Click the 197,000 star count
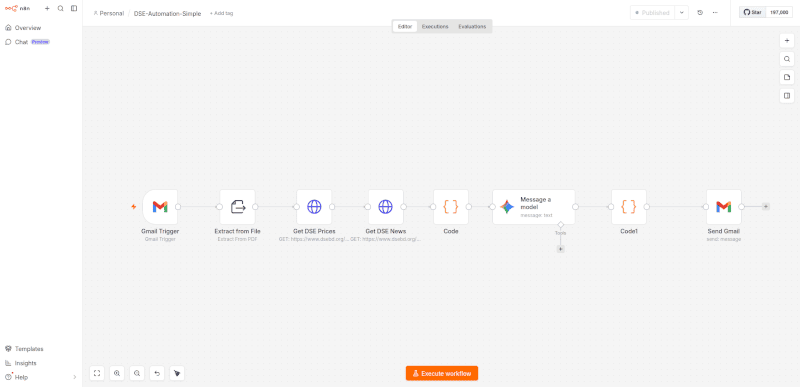Viewport: 800px width, 387px height. (779, 12)
